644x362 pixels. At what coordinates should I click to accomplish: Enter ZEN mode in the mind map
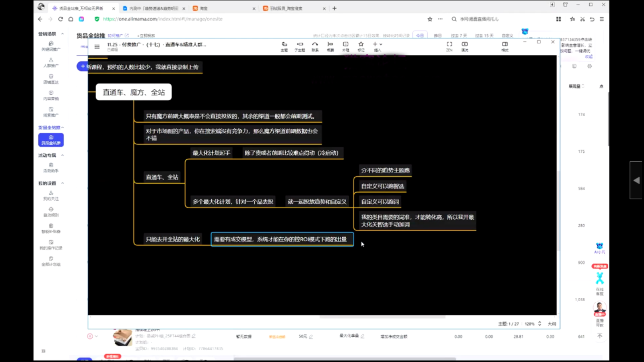click(x=449, y=46)
